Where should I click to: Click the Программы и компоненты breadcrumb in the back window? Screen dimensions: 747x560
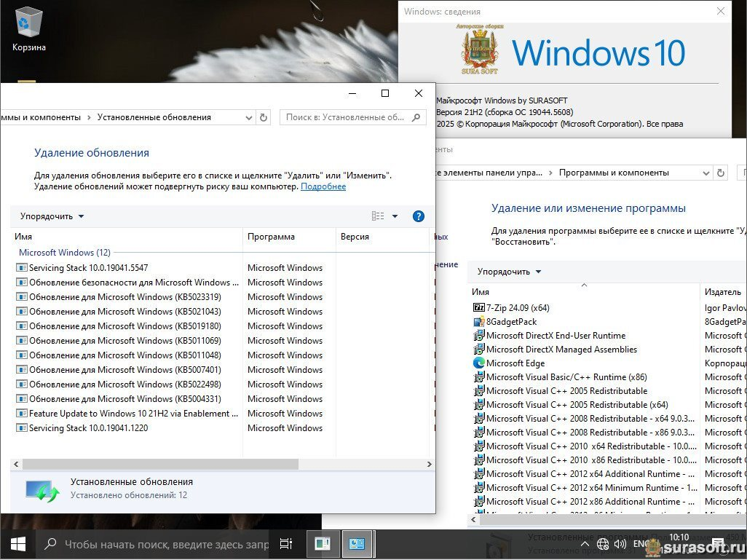(614, 173)
